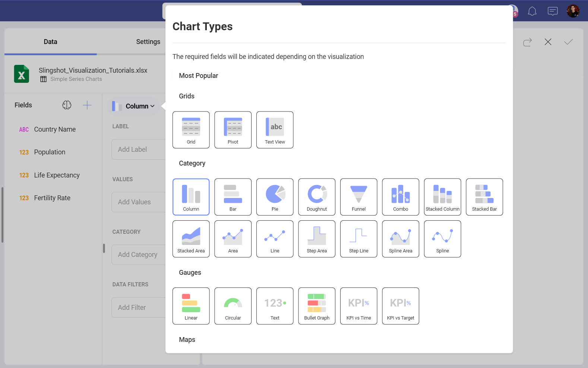This screenshot has width=588, height=368.
Task: Choose the Stacked Bar chart
Action: 484,197
